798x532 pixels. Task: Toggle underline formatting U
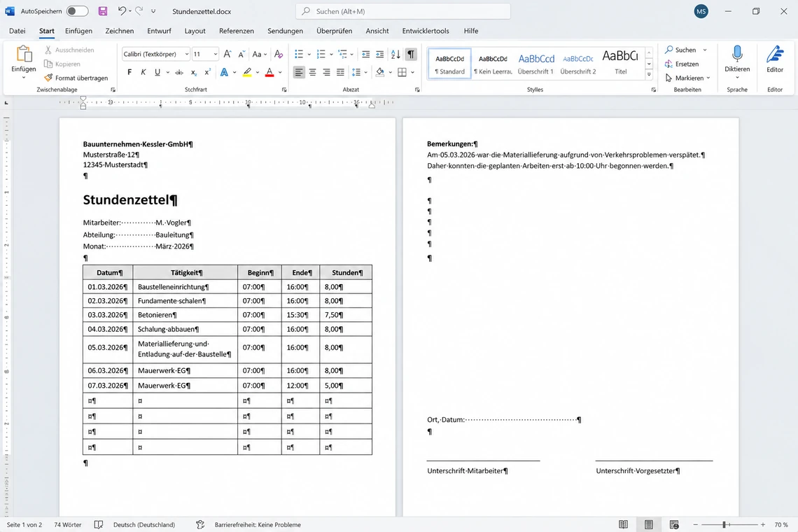tap(157, 72)
